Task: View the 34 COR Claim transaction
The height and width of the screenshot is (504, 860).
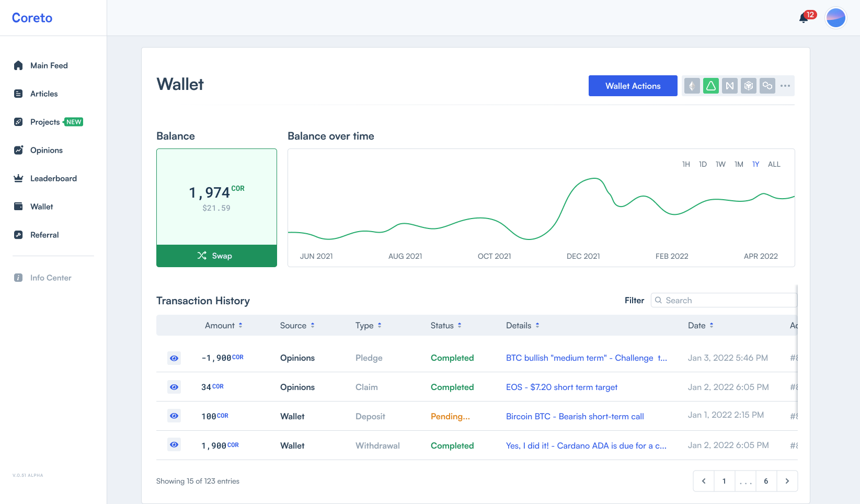Action: click(x=174, y=387)
